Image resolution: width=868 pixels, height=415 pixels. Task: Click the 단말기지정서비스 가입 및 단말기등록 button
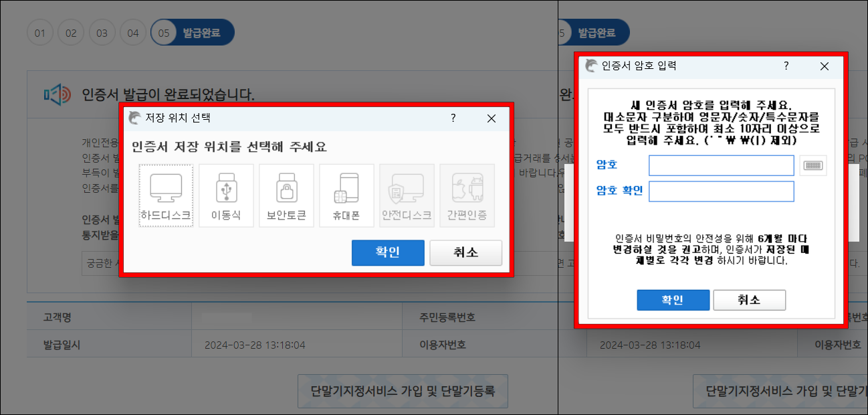tap(403, 392)
